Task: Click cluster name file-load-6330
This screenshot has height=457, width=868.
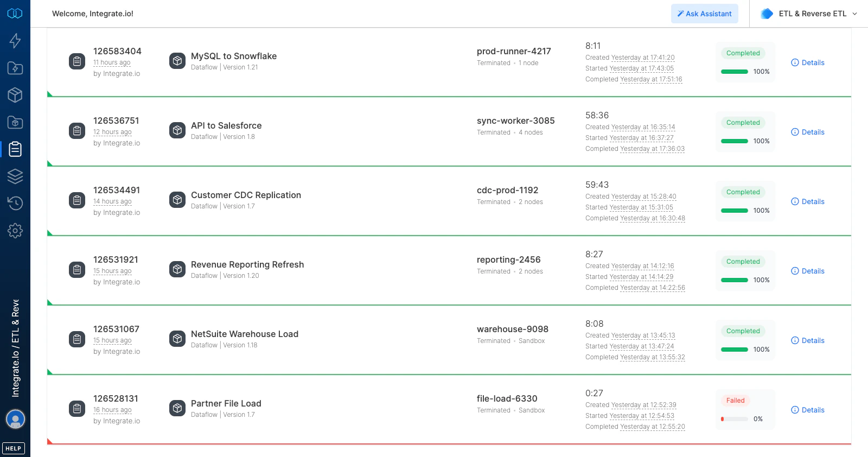Action: pos(507,398)
